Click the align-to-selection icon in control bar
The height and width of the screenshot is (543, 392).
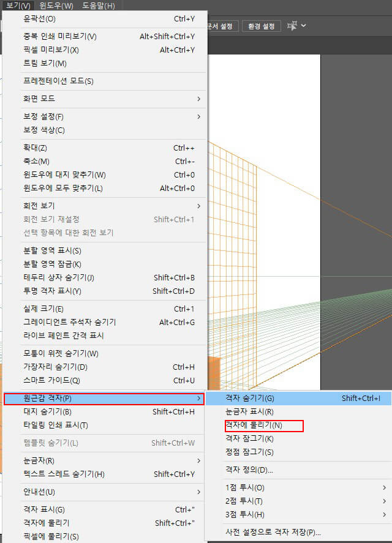click(x=293, y=26)
